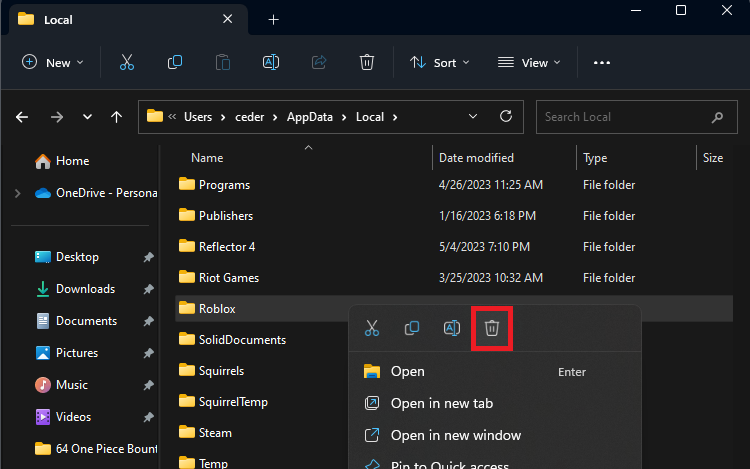Choose Open in new tab
750x469 pixels.
click(441, 403)
